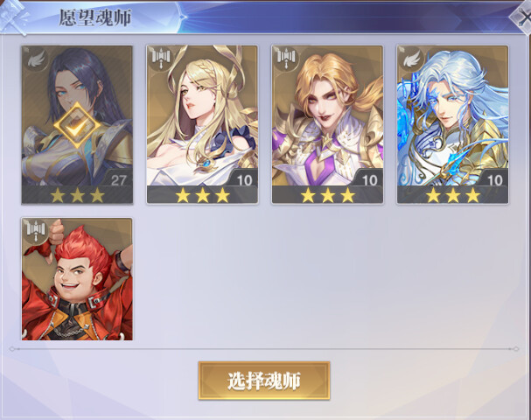This screenshot has width=531, height=420.
Task: Click the three stars under golden-armored hero
Action: [328, 195]
